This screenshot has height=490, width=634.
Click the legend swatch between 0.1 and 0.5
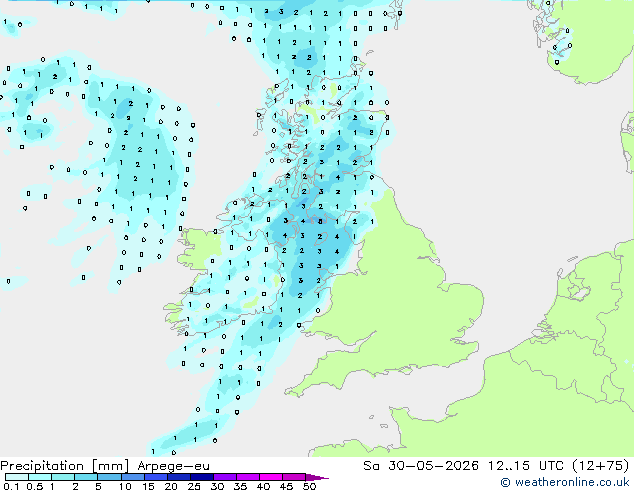[x=17, y=477]
